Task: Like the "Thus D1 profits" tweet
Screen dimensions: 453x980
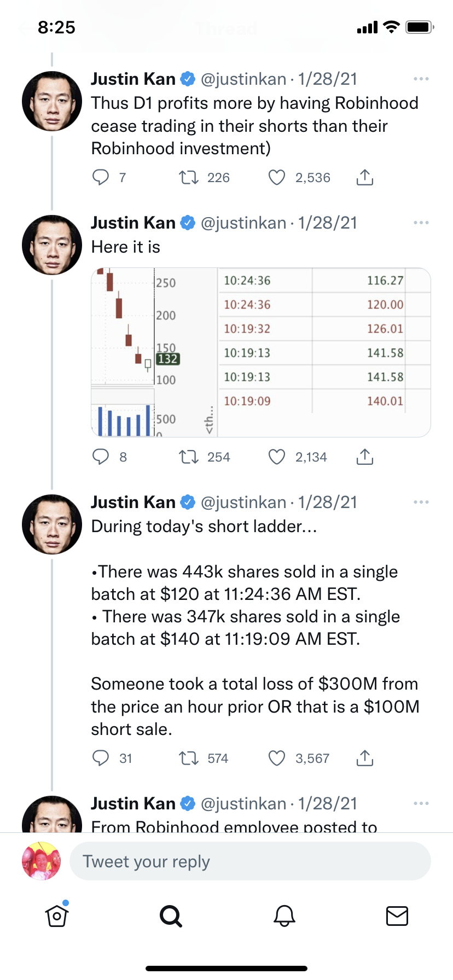Action: pyautogui.click(x=277, y=177)
